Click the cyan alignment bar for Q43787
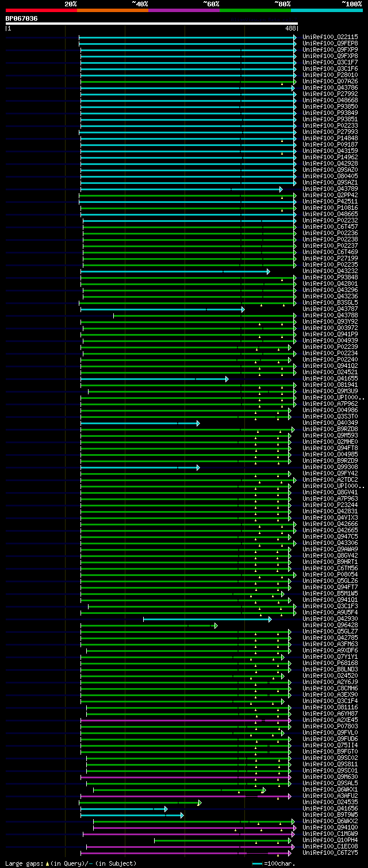Image resolution: width=368 pixels, height=868 pixels. (162, 309)
